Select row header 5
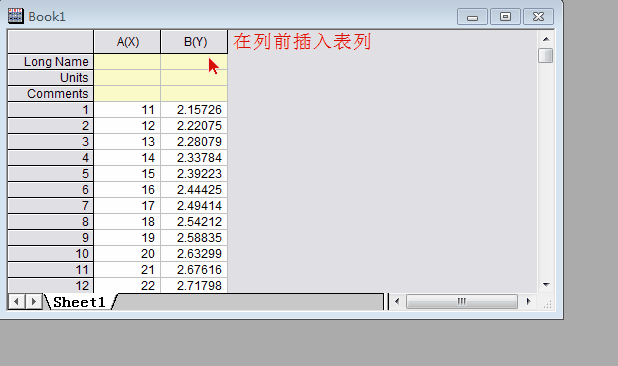The height and width of the screenshot is (366, 618). click(51, 174)
